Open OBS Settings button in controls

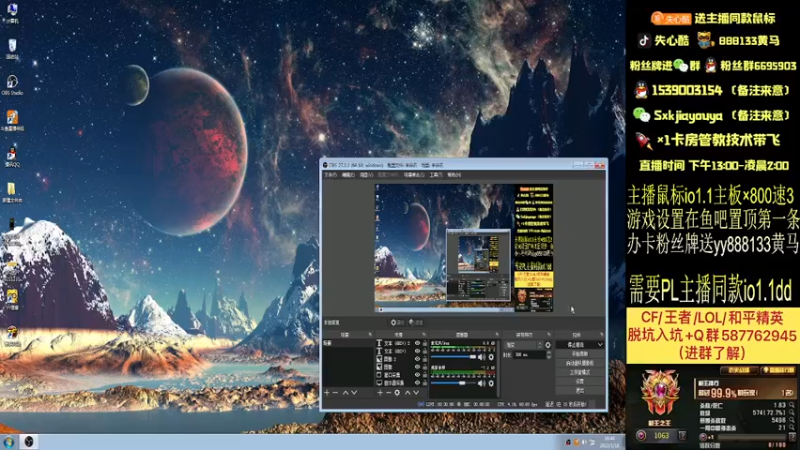pyautogui.click(x=580, y=381)
